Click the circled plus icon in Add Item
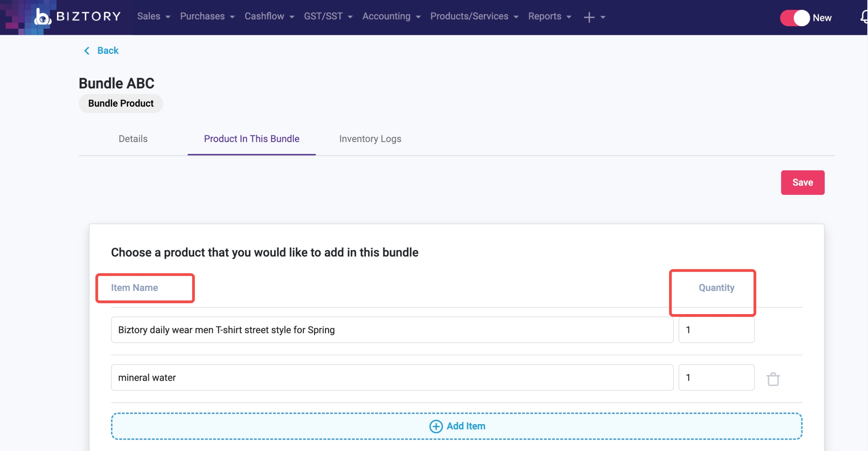Screen dimensions: 868x451 436,426
